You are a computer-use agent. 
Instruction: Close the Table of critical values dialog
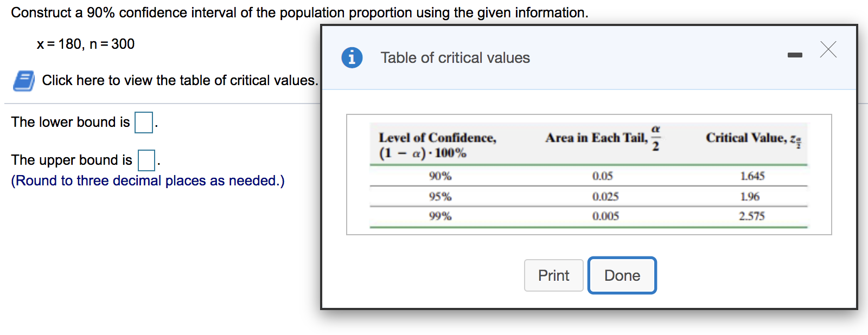click(x=828, y=50)
